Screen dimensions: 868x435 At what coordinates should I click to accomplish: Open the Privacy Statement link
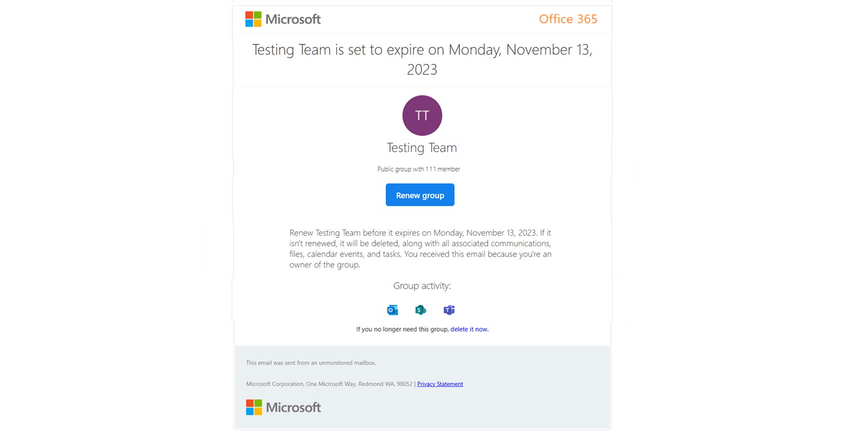(x=440, y=384)
